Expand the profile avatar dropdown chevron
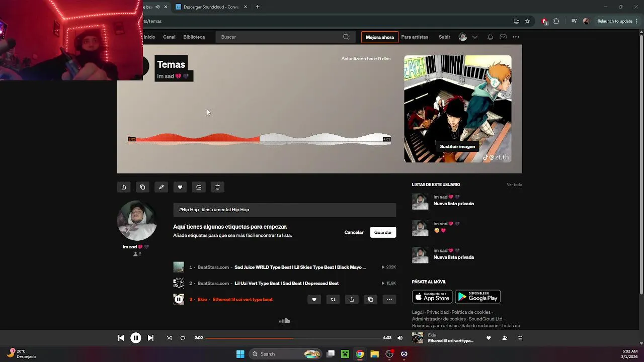The width and height of the screenshot is (644, 362). (x=474, y=37)
